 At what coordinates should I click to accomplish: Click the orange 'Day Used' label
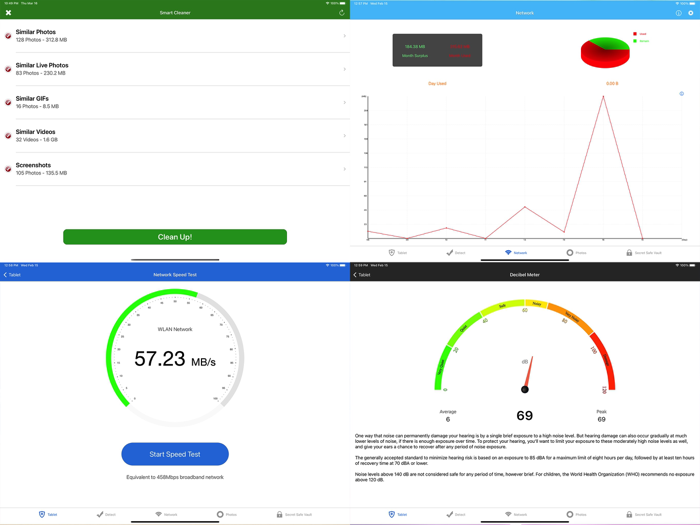coord(437,83)
